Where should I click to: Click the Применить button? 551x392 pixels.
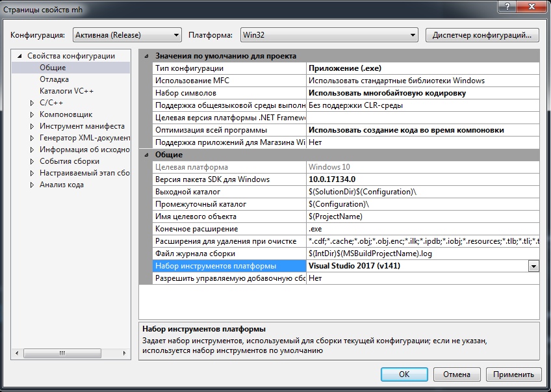click(513, 374)
